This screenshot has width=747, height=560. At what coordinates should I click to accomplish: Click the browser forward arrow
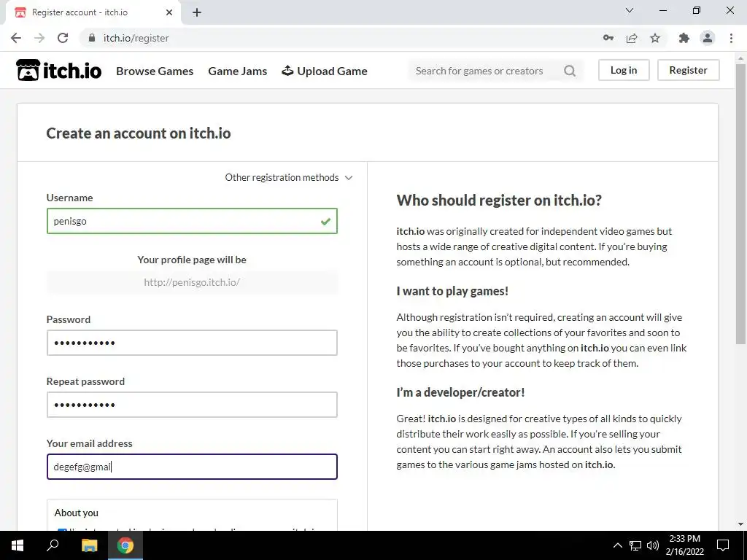39,38
